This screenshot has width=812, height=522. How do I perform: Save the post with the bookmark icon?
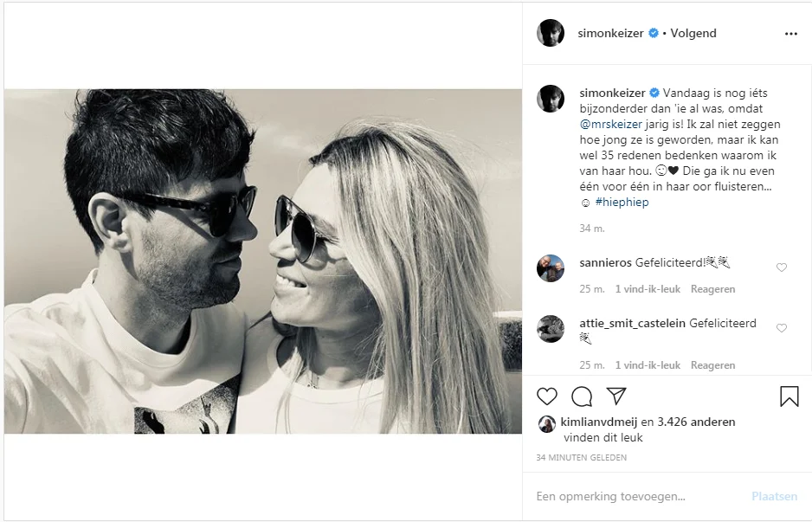(789, 396)
